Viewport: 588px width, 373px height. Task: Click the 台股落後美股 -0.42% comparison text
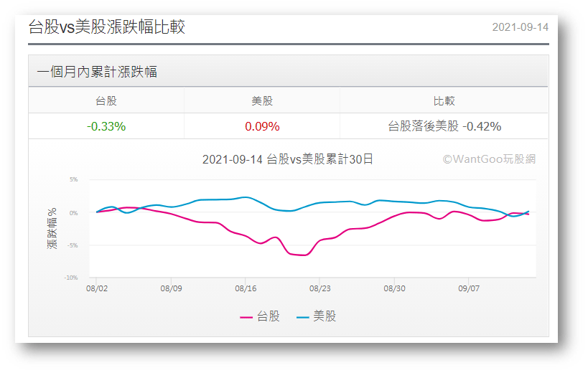[444, 126]
